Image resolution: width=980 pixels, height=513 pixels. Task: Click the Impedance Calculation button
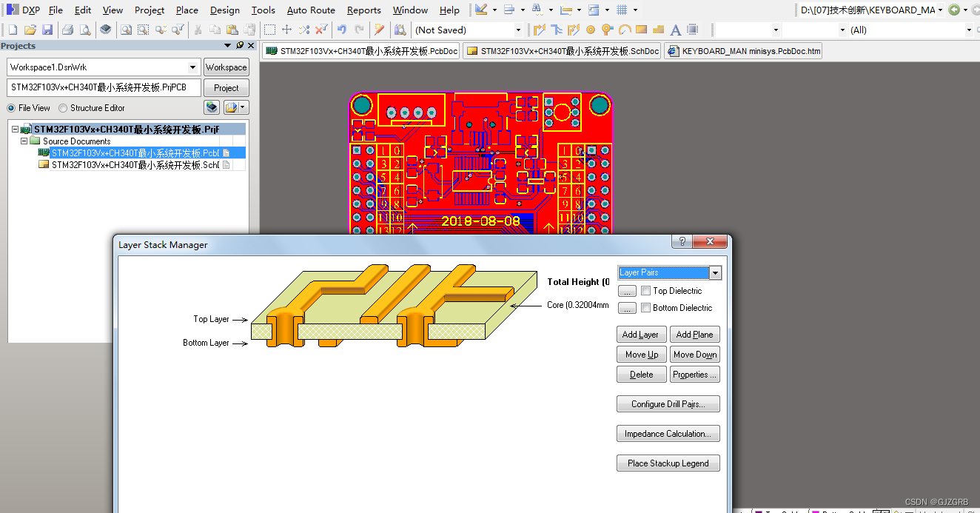tap(668, 433)
